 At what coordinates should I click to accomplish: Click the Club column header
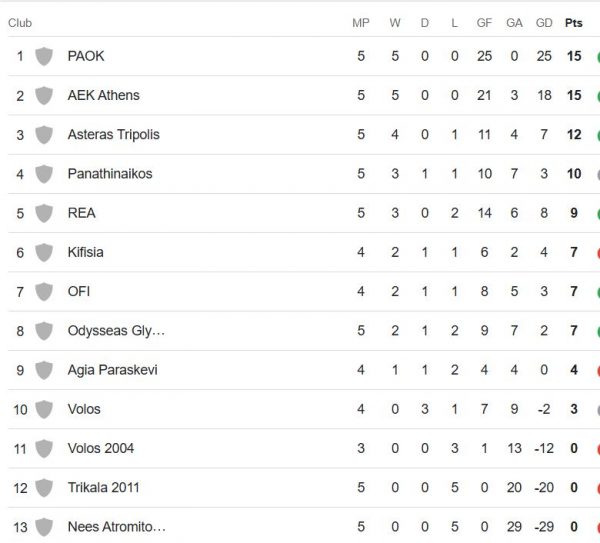click(x=20, y=22)
